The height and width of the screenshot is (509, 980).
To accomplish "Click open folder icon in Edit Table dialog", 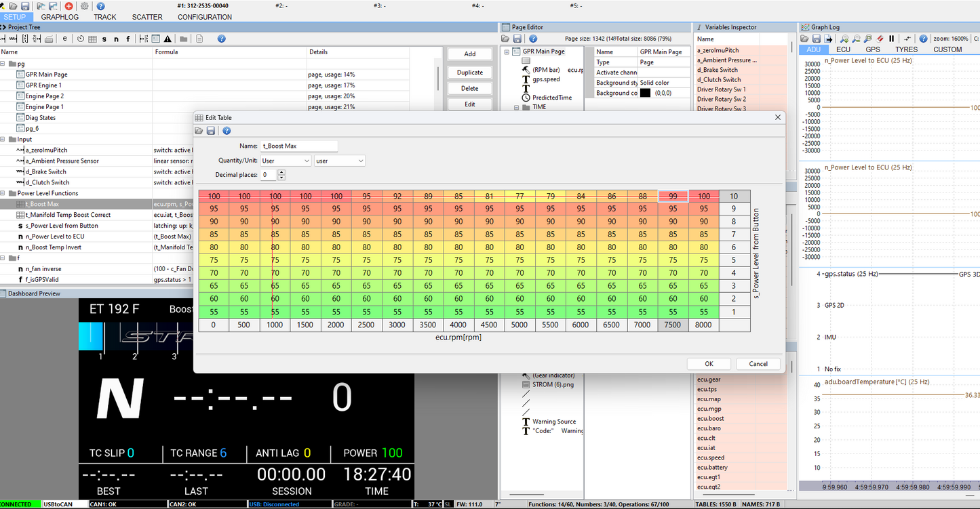I will tap(199, 131).
